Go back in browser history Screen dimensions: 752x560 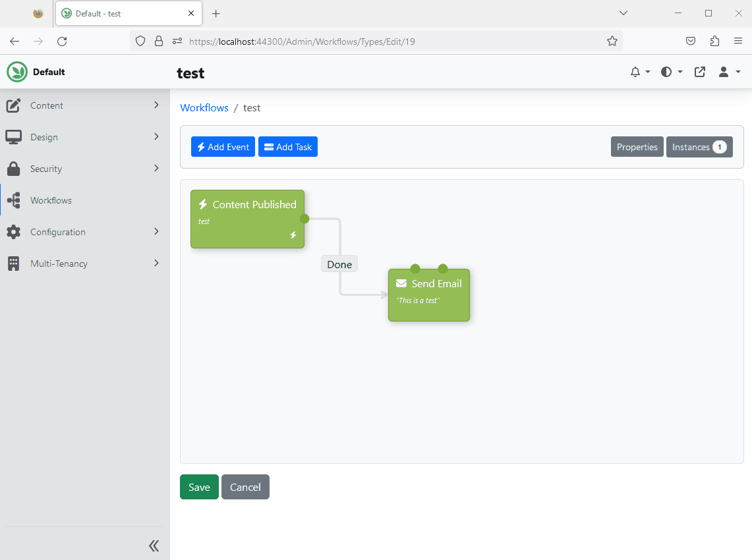(x=14, y=42)
